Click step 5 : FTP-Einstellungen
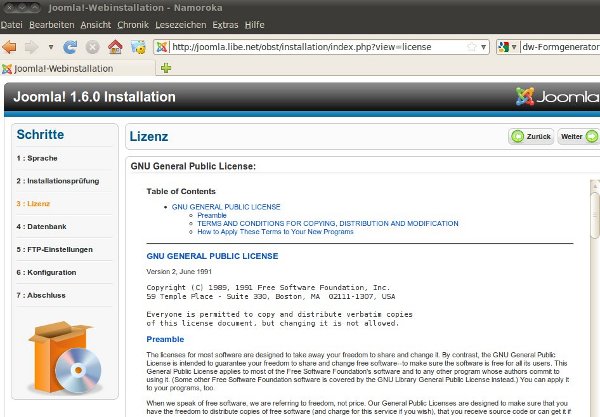The width and height of the screenshot is (600, 417). 54,249
